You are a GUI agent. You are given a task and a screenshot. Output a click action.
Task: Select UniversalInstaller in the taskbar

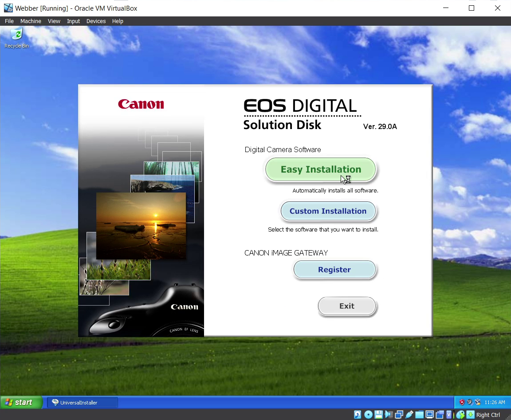pyautogui.click(x=83, y=402)
